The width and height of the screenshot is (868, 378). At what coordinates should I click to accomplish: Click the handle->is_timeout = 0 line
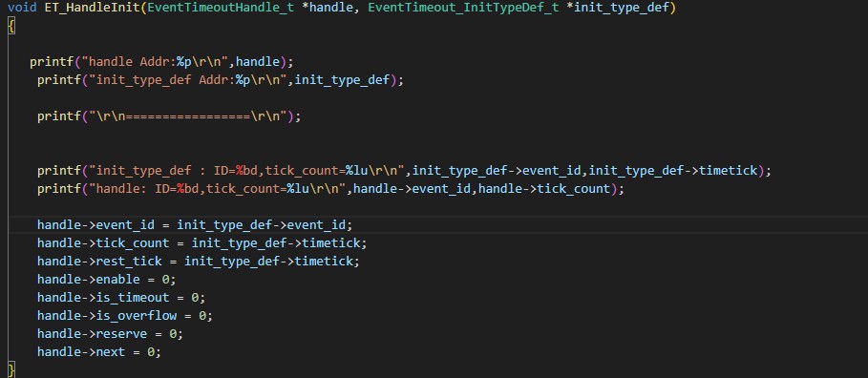point(121,298)
